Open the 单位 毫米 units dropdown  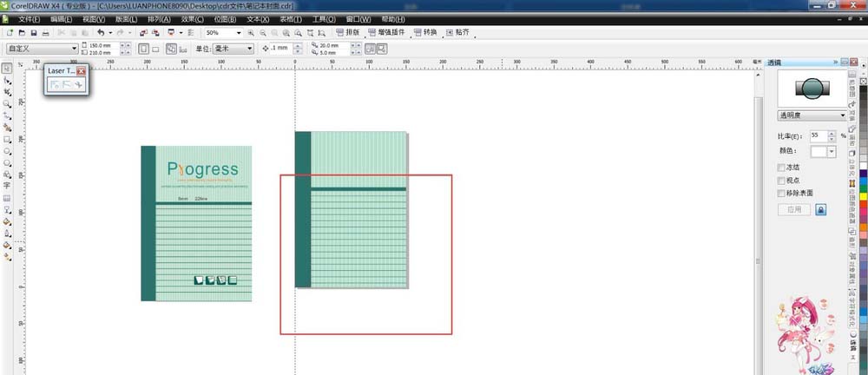point(250,49)
